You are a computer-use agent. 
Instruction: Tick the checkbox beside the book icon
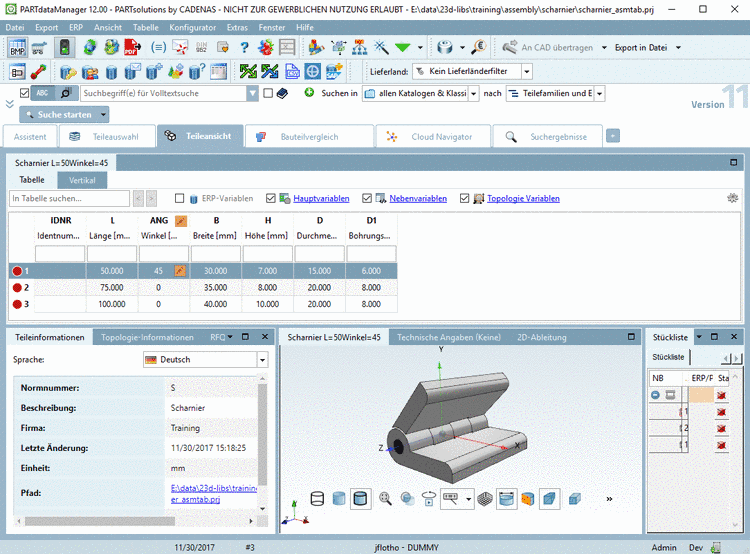268,93
